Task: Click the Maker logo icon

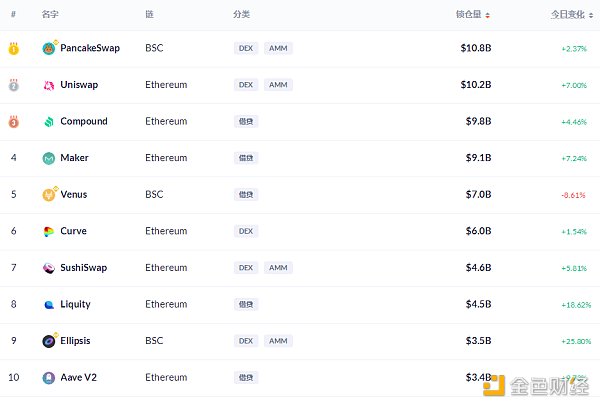Action: (x=49, y=158)
